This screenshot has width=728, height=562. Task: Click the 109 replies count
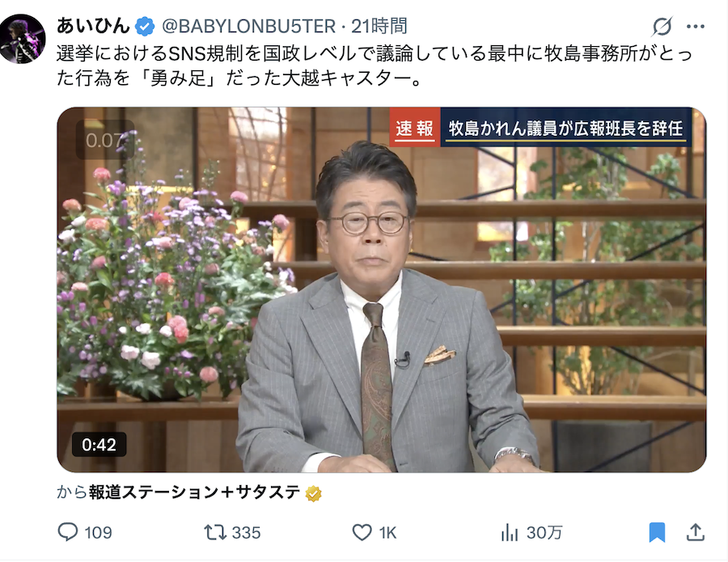98,533
